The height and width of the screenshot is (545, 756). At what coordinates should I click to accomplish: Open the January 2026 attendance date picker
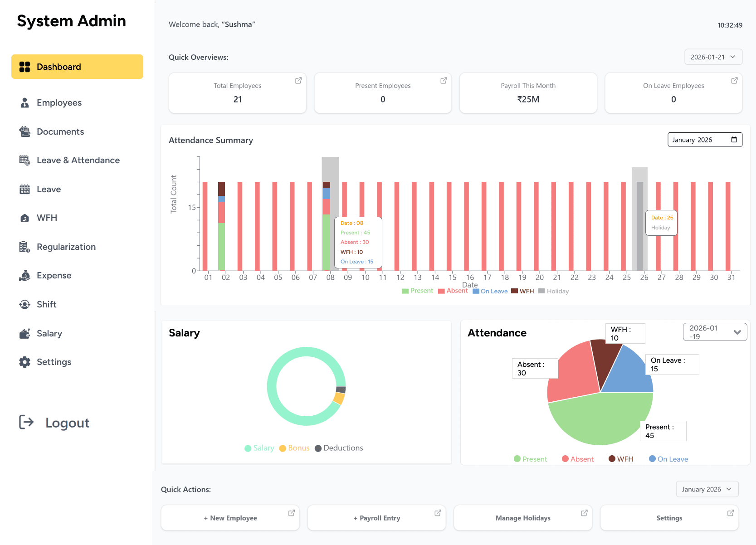[704, 140]
